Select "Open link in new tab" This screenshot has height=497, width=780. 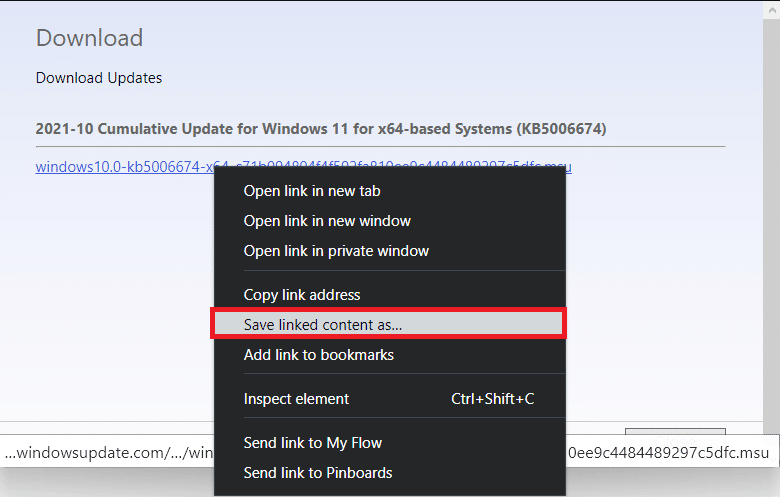tap(312, 191)
